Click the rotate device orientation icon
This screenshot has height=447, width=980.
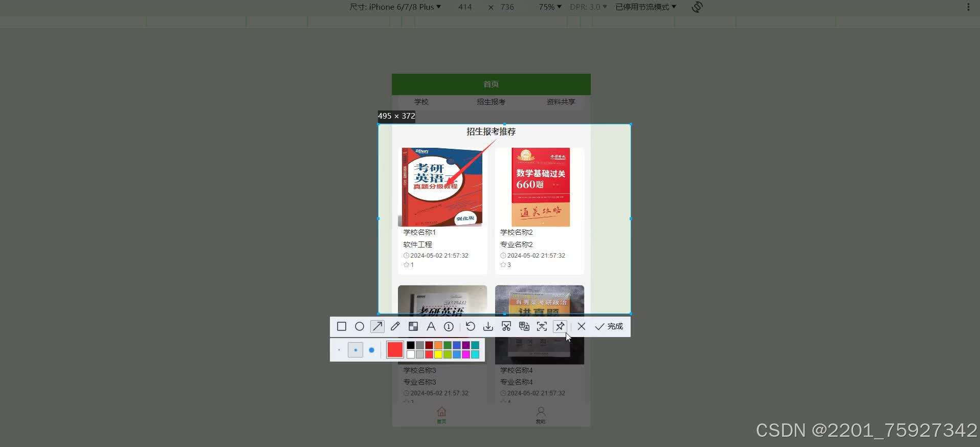[697, 7]
